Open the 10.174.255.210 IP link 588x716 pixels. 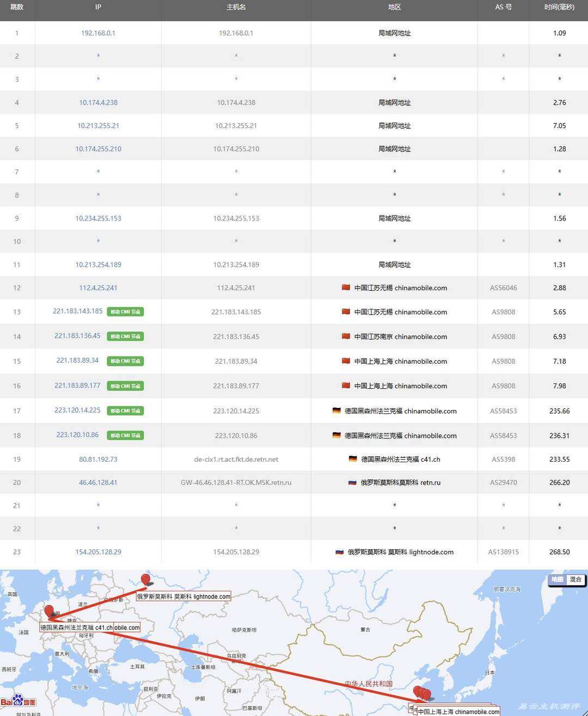98,149
